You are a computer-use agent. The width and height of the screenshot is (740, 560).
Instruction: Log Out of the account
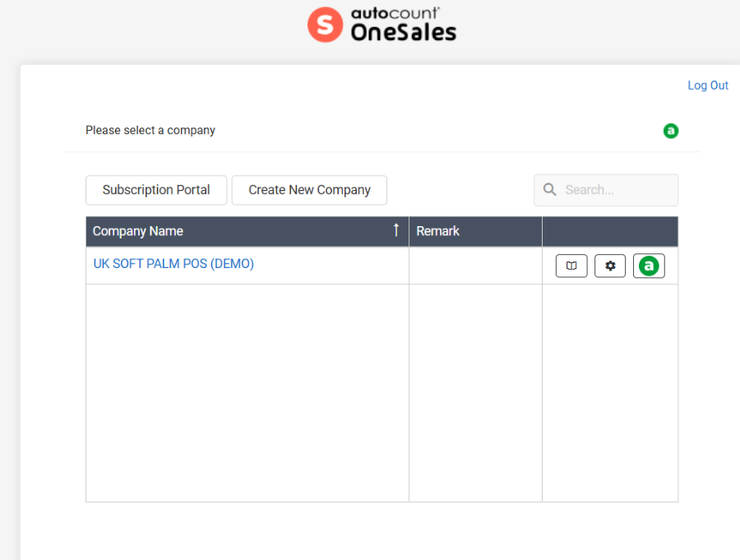[707, 86]
